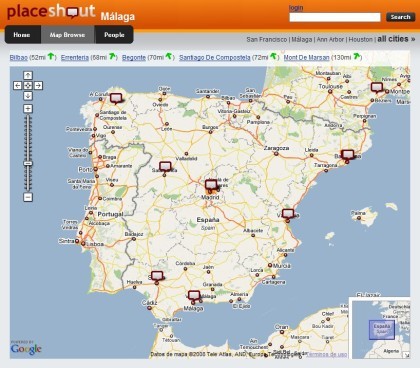Pan the map down with arrow
Screen dimensions: 420x368
[28, 96]
